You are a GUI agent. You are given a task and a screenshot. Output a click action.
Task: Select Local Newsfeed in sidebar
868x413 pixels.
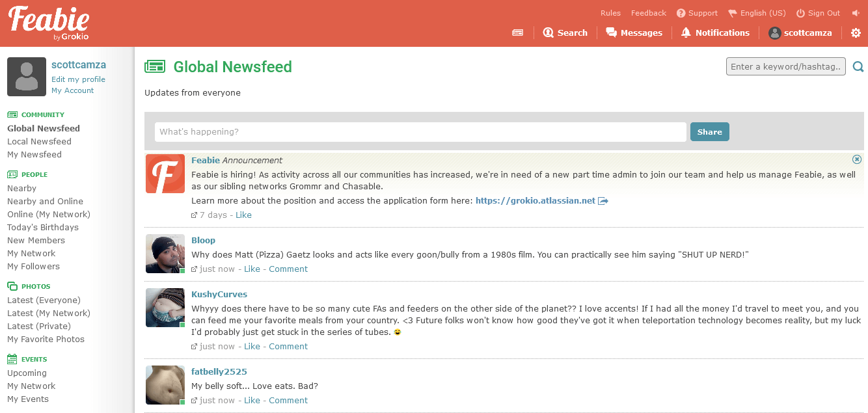click(x=39, y=141)
